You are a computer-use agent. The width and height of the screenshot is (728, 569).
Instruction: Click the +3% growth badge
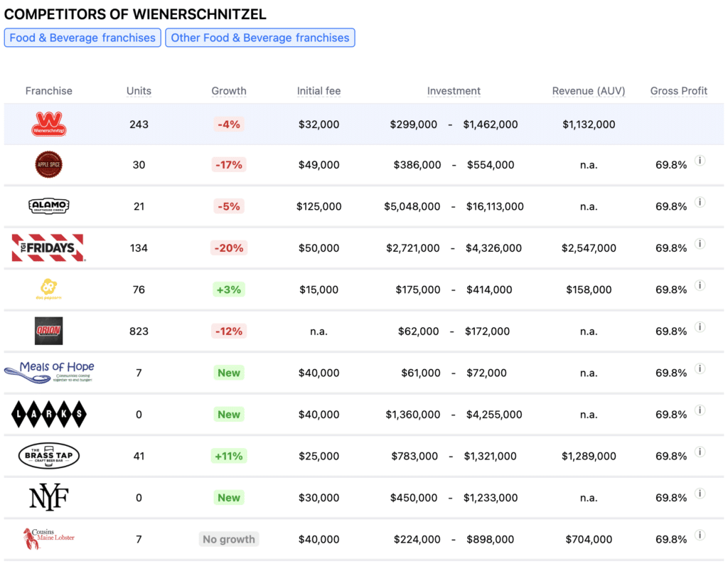229,289
